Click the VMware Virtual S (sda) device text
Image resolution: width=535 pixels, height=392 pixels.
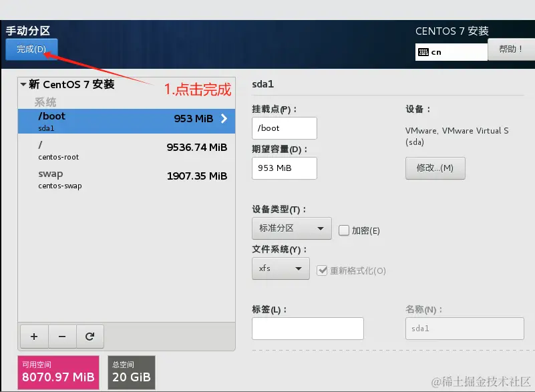pyautogui.click(x=457, y=136)
